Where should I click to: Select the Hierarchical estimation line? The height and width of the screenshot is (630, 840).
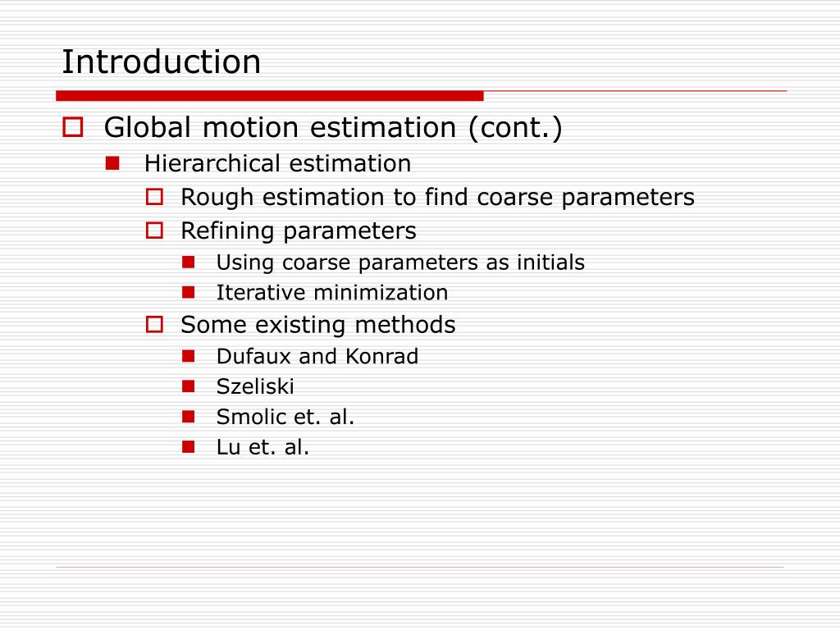coord(277,163)
